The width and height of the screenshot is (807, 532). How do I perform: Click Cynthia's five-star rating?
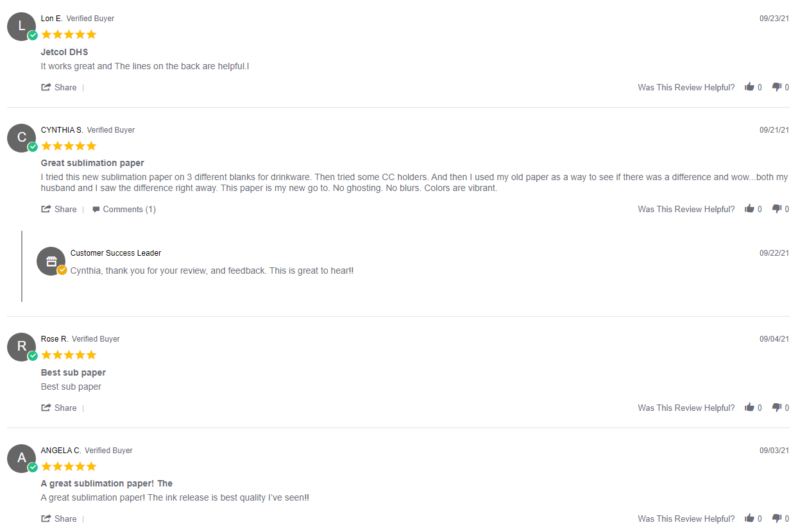point(69,145)
